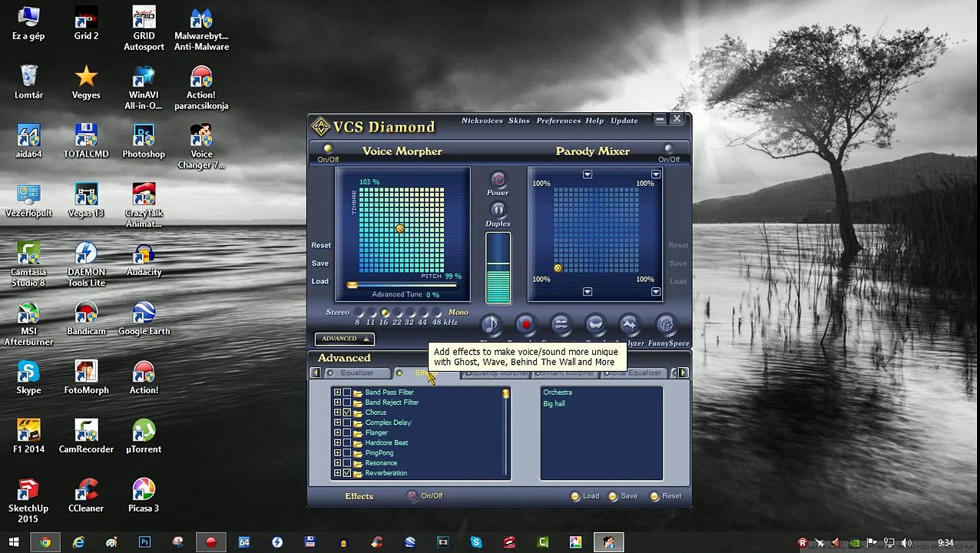Open the Parody Maker mask icon

595,325
